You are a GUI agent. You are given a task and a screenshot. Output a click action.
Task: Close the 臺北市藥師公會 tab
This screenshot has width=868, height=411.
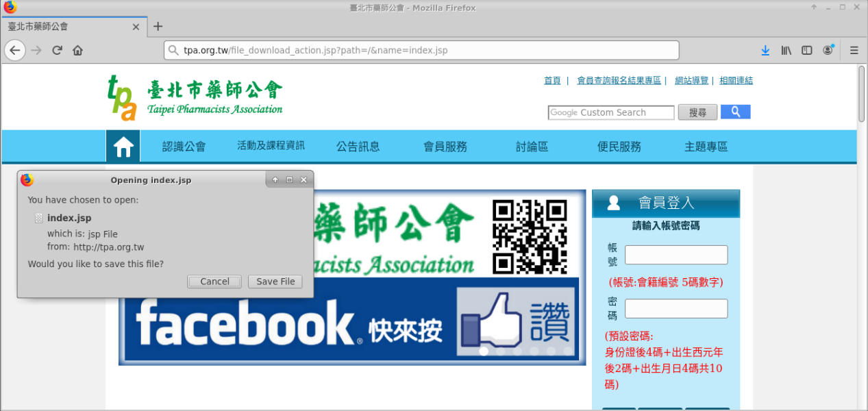tap(136, 27)
